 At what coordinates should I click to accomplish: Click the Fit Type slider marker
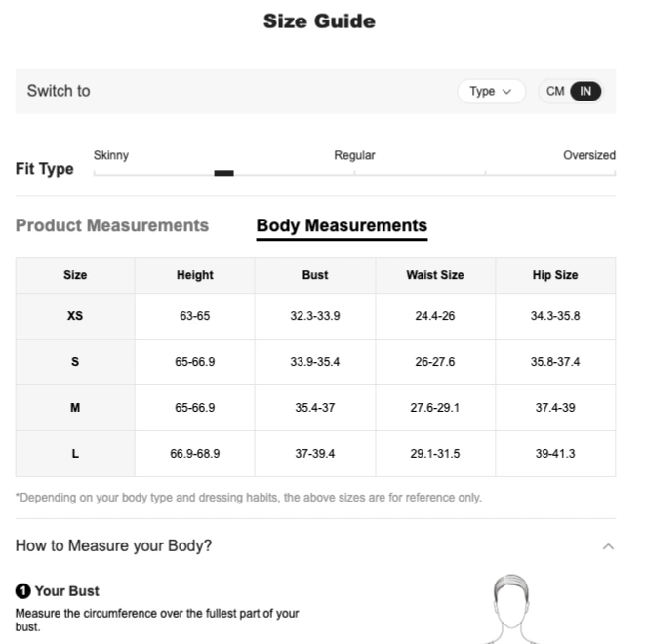click(223, 173)
